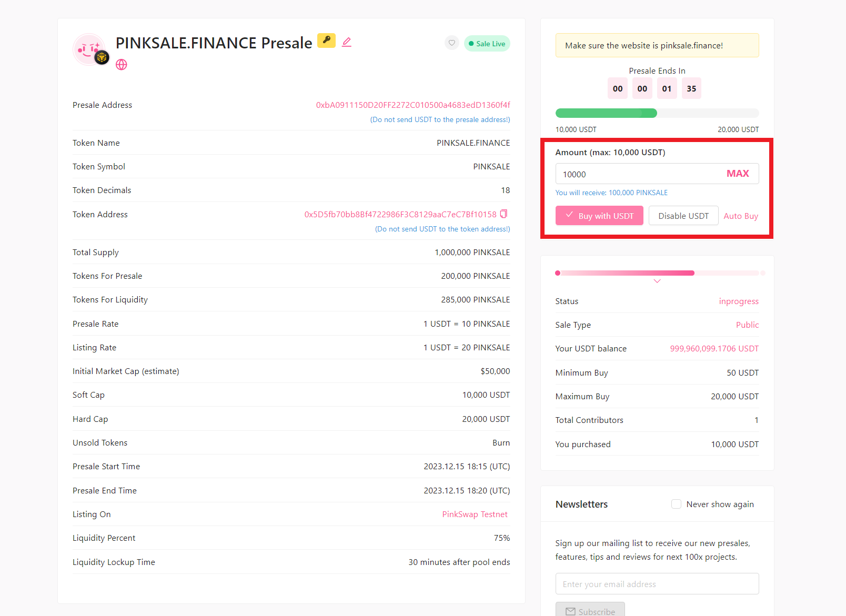The image size is (846, 616).
Task: Click the email address input field
Action: point(657,583)
